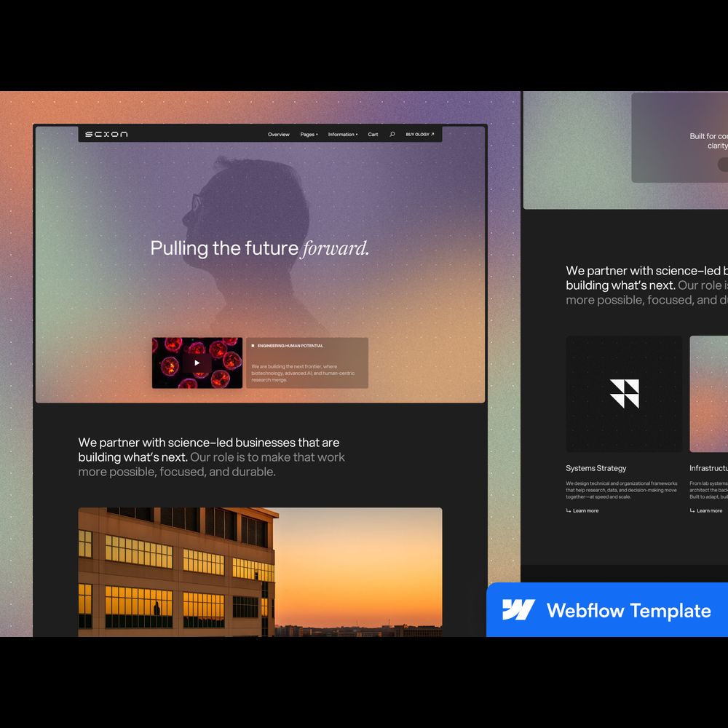This screenshot has width=728, height=728.
Task: Expand the Pages dropdown menu
Action: click(309, 135)
